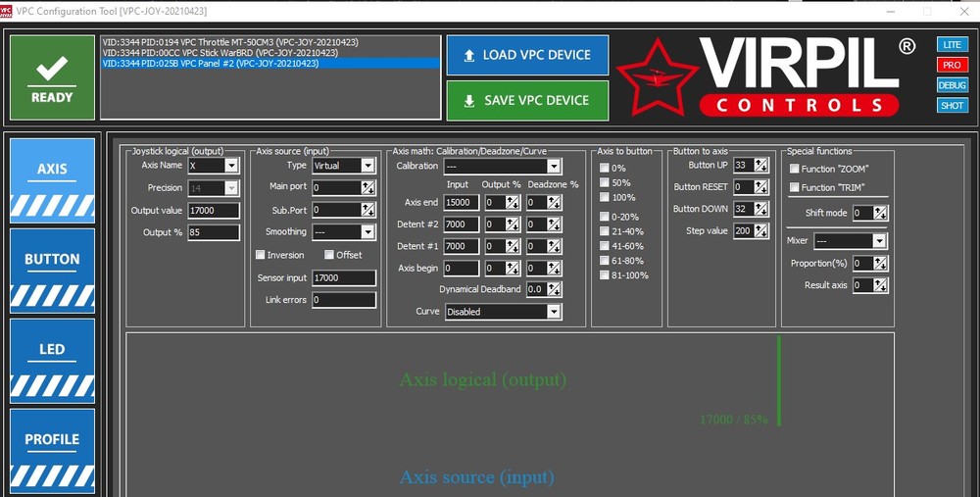Click the Button UP stepper icon

760,165
